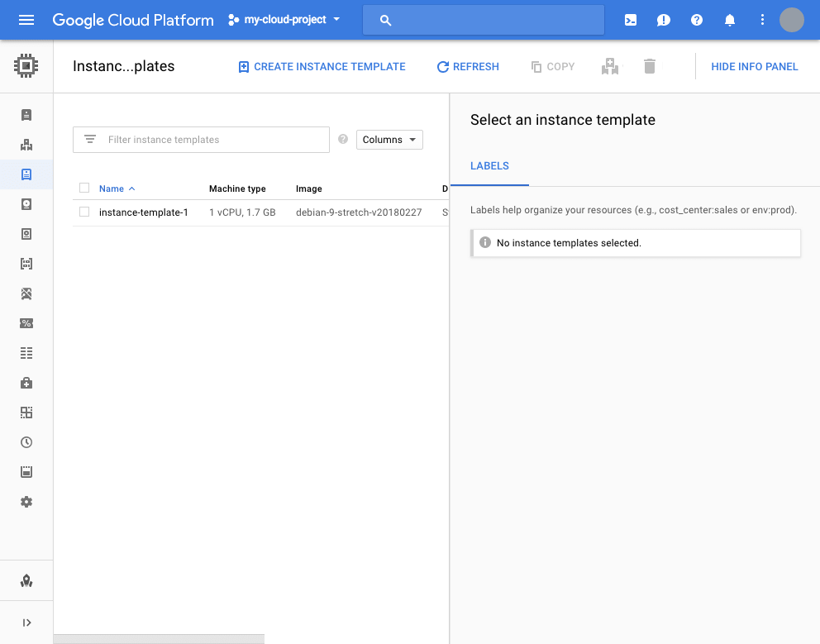820x644 pixels.
Task: Open the my-cloud-project project selector
Action: point(284,20)
